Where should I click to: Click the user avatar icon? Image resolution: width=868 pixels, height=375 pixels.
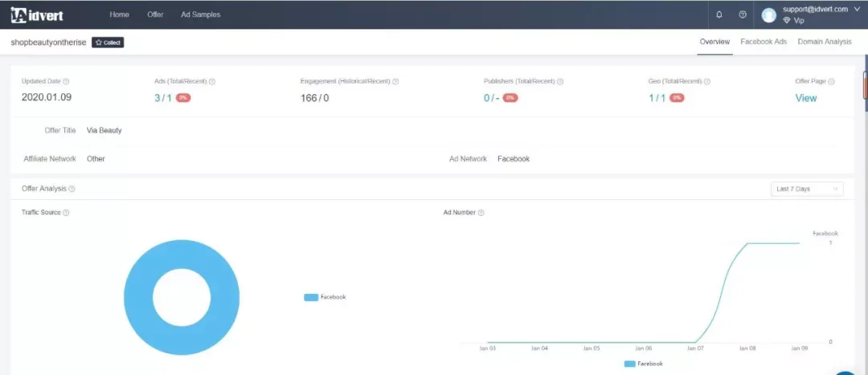(x=769, y=15)
